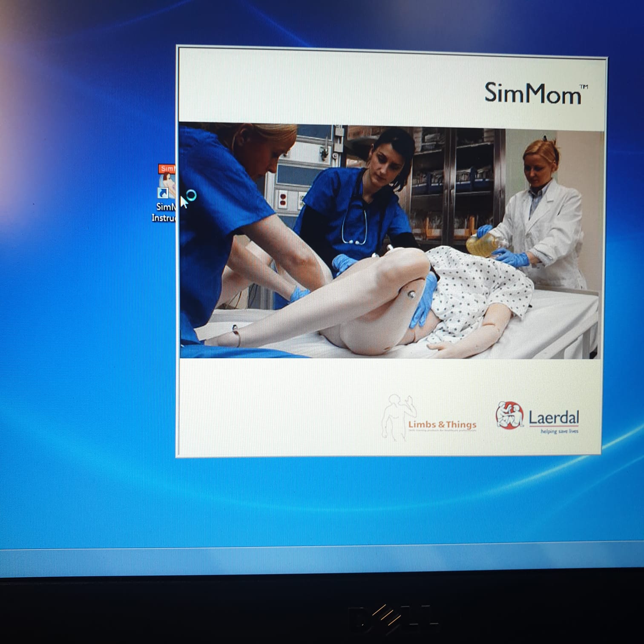Click the red Sim banner on the desktop icon
Screen dimensions: 644x644
pyautogui.click(x=167, y=169)
